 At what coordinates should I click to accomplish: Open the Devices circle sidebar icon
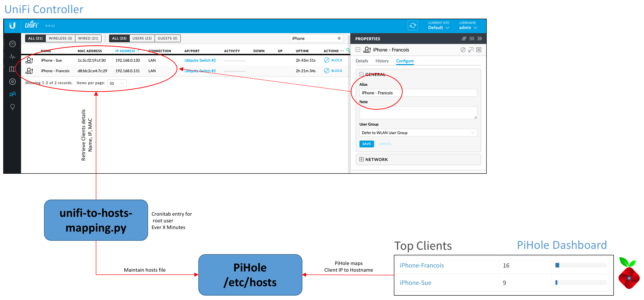coord(12,82)
